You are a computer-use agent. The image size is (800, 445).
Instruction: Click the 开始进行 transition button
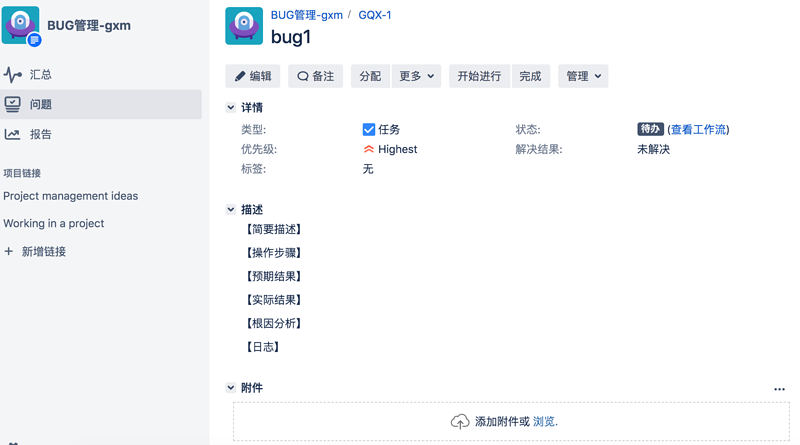pyautogui.click(x=479, y=76)
